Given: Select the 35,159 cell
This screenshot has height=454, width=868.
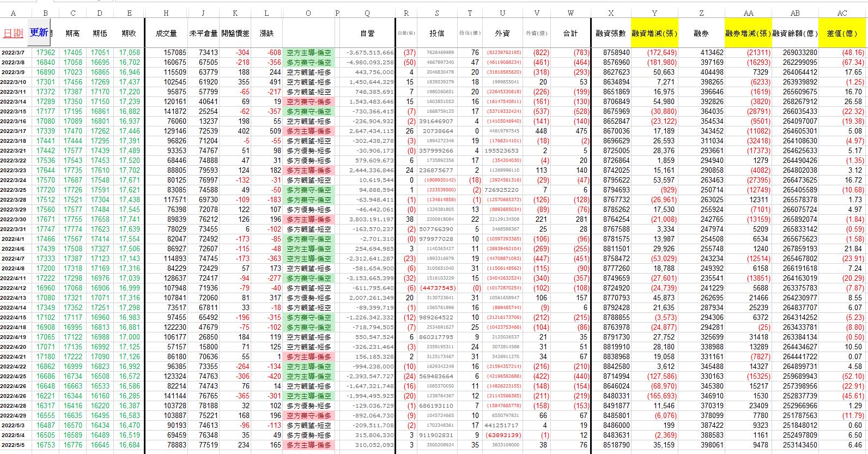Looking at the screenshot, I should click(x=654, y=445).
